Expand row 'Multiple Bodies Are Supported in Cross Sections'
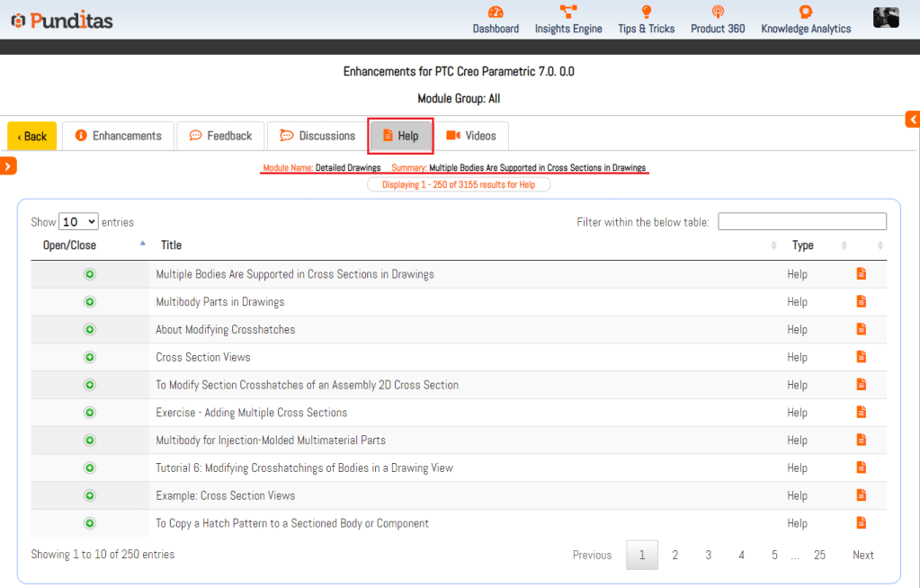 [x=90, y=274]
